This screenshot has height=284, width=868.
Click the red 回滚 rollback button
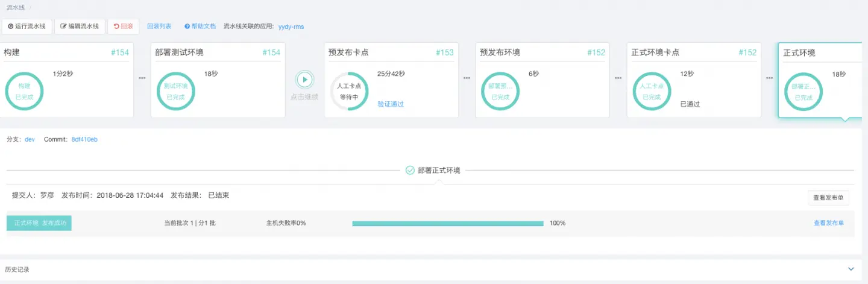[x=124, y=27]
